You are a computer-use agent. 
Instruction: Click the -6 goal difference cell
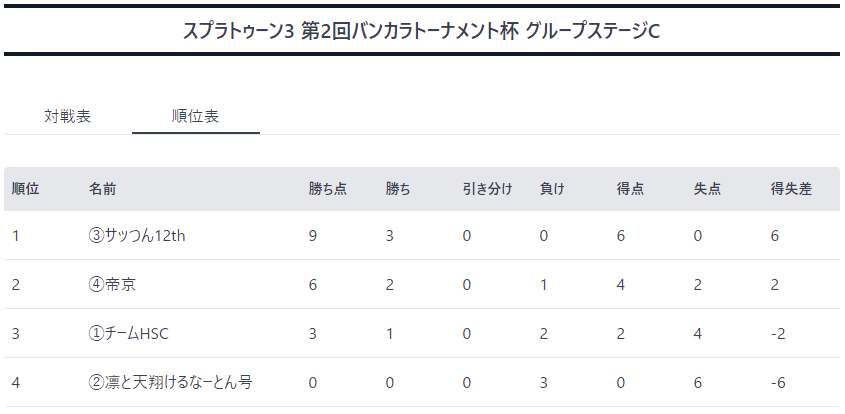click(x=778, y=383)
